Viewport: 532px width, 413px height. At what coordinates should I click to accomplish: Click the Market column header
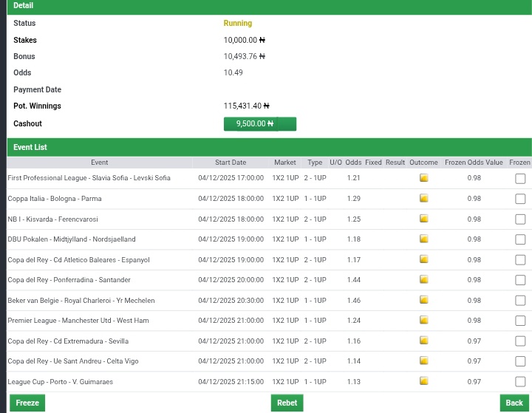pyautogui.click(x=285, y=163)
